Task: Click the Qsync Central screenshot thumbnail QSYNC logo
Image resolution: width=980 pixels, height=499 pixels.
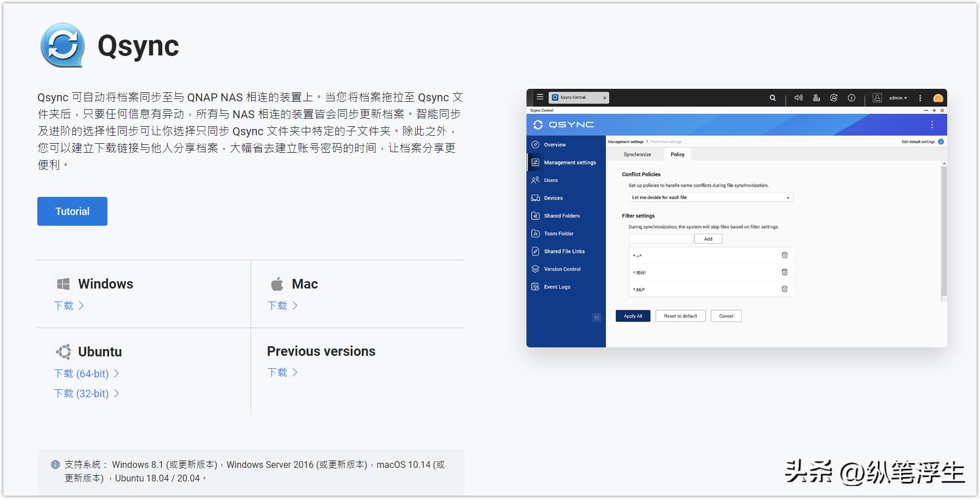Action: point(564,124)
